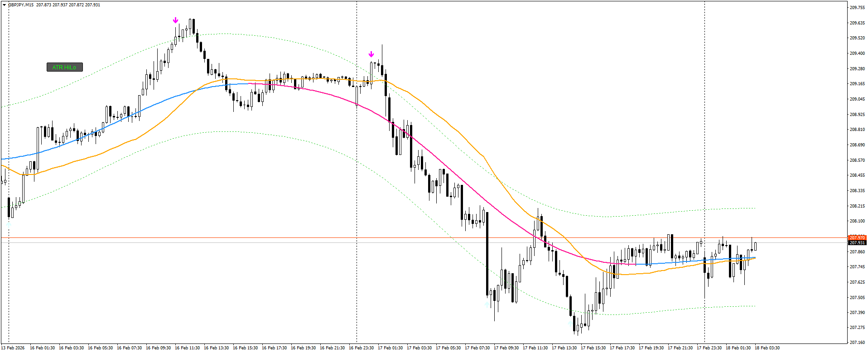868x353 pixels.
Task: Click the magenta down arrow above the 16 Feb peak
Action: (x=176, y=20)
